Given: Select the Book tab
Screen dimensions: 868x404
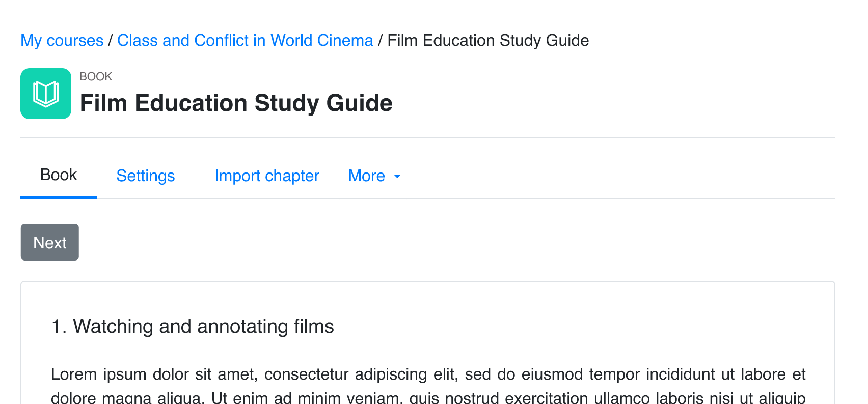Looking at the screenshot, I should (x=59, y=175).
